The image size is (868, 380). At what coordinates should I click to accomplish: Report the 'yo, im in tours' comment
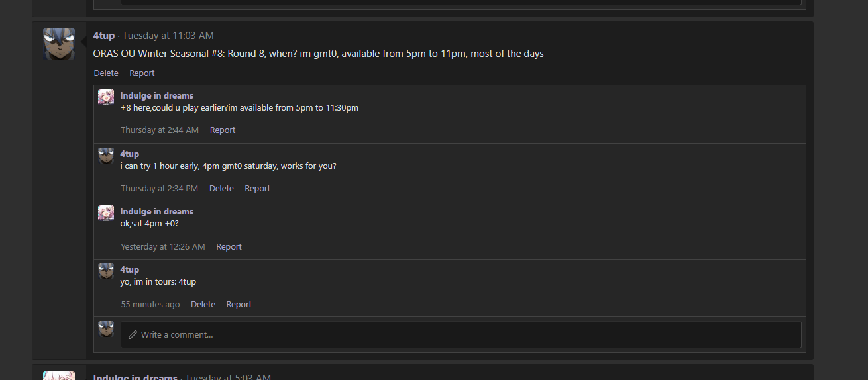point(239,305)
